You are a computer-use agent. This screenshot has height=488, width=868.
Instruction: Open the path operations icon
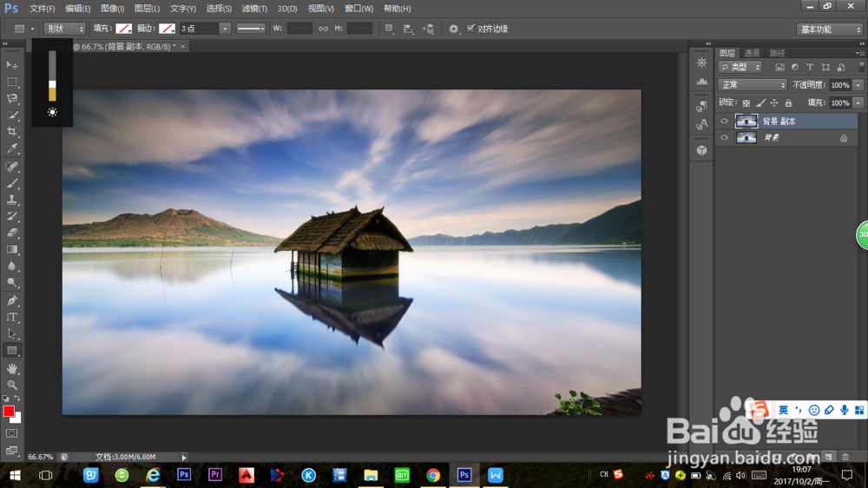tap(389, 29)
